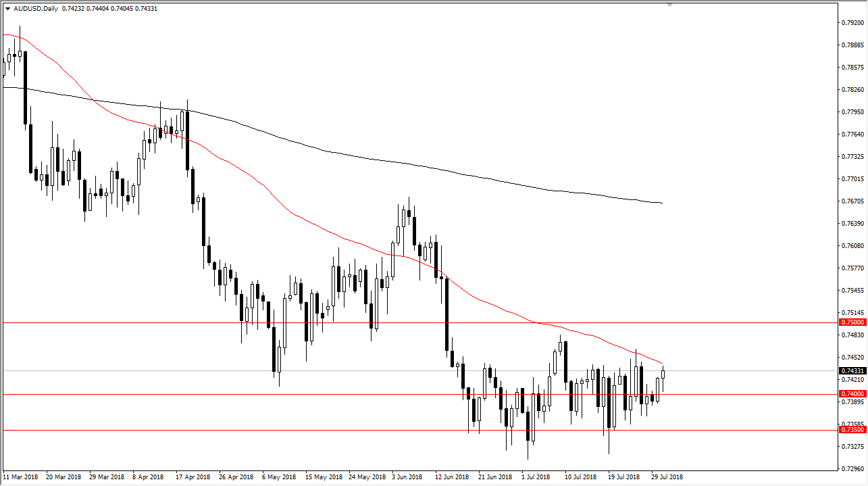Click the 11 Mar 2018 date label
868x486 pixels.
(20, 477)
